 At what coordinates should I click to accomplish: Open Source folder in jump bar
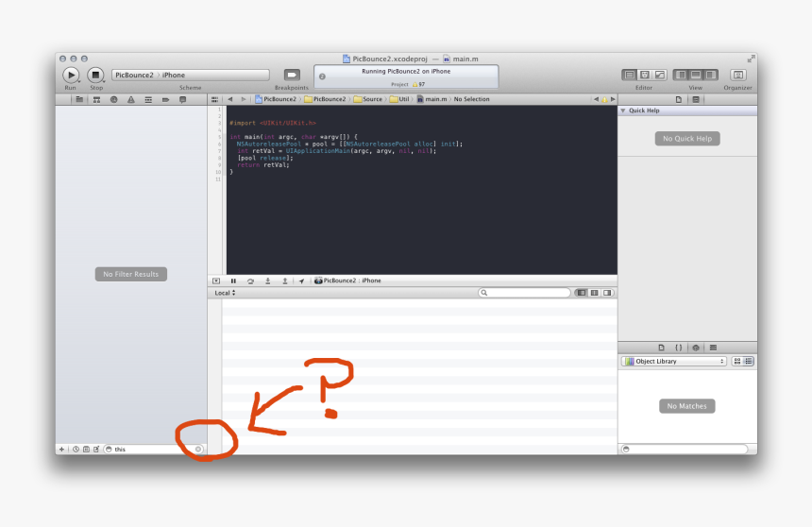coord(368,99)
